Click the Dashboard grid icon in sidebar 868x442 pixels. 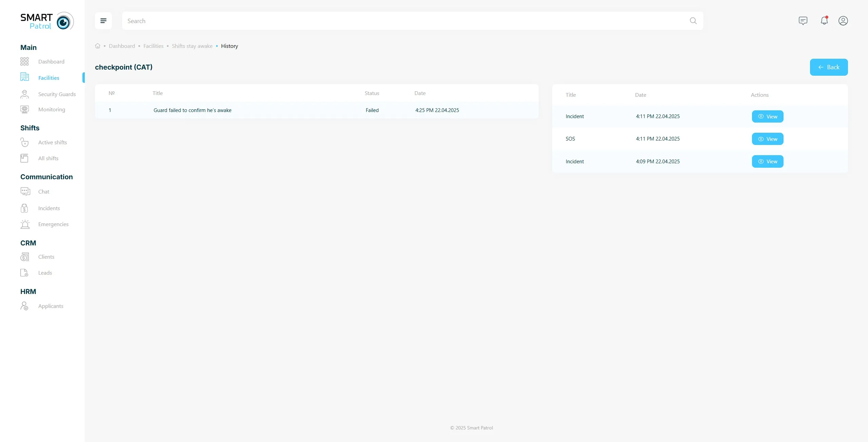[24, 61]
